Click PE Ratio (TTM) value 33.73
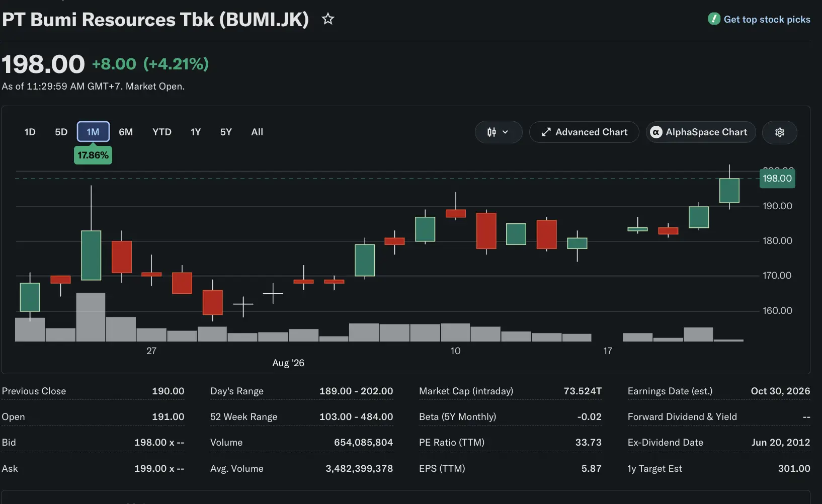 point(589,442)
